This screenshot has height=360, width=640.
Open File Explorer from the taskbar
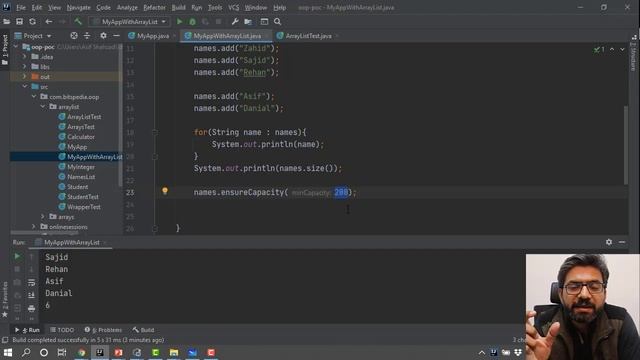174,352
